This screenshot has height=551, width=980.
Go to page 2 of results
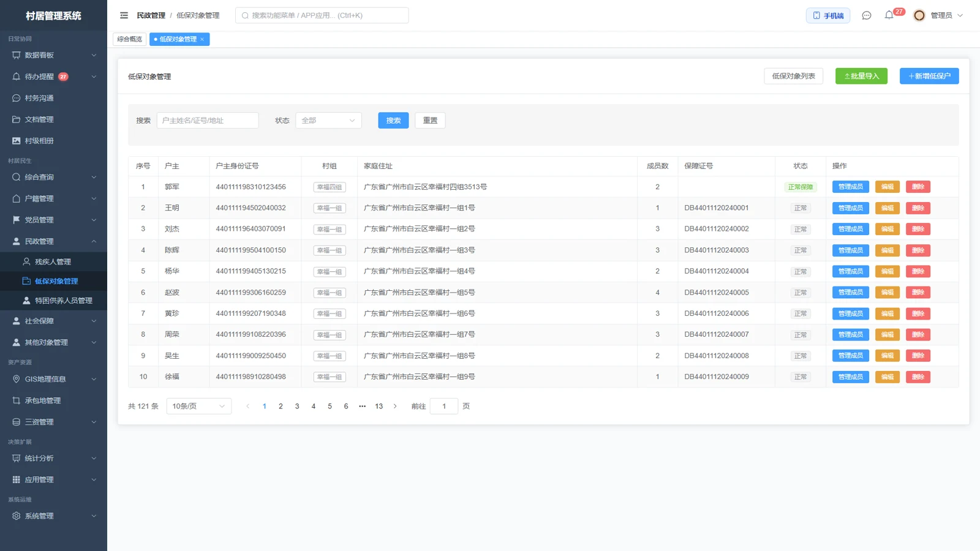coord(281,406)
